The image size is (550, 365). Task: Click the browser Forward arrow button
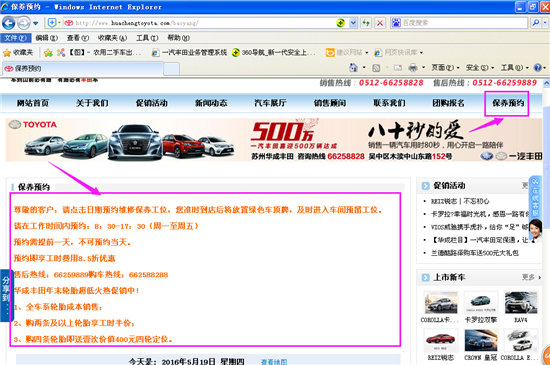click(x=24, y=23)
